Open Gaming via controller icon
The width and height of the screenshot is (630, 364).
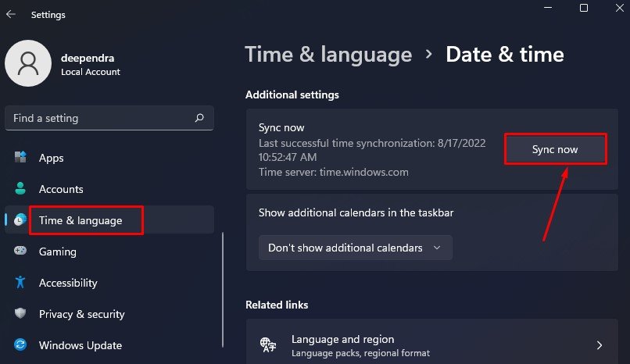[20, 252]
